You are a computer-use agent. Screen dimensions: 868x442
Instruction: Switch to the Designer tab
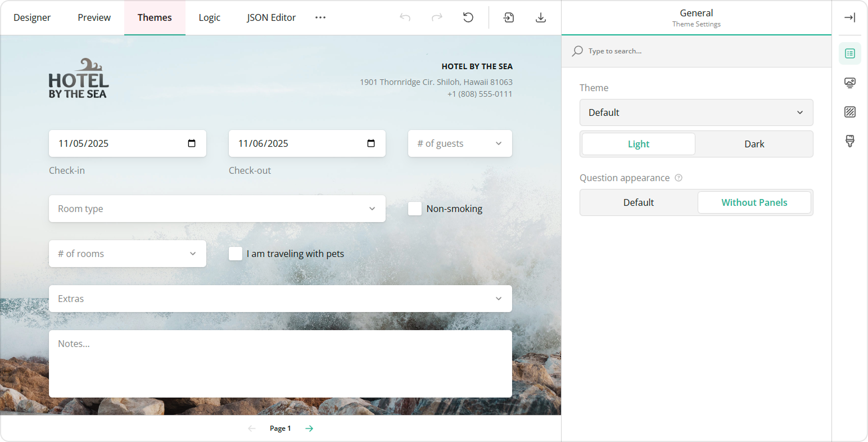(x=32, y=17)
